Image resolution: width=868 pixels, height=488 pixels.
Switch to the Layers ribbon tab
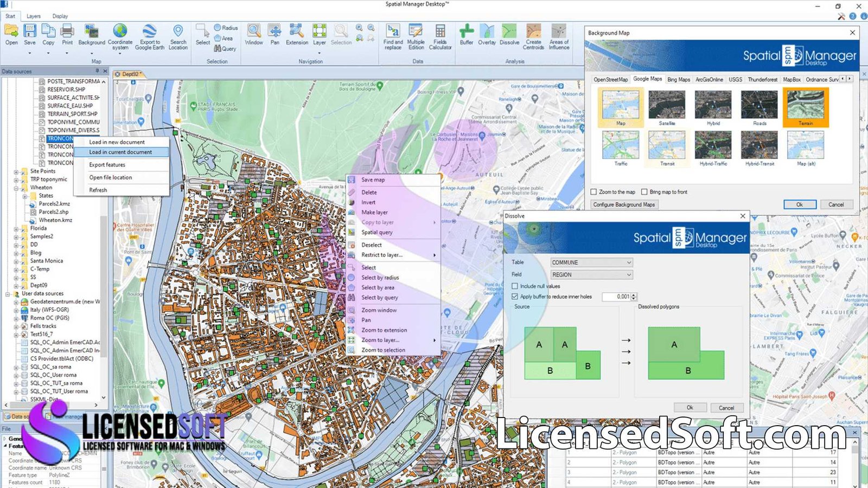click(x=34, y=16)
